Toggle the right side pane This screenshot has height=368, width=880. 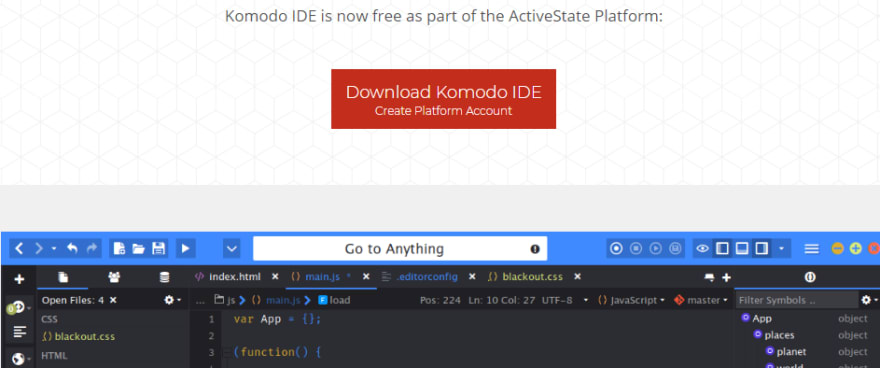pos(762,249)
